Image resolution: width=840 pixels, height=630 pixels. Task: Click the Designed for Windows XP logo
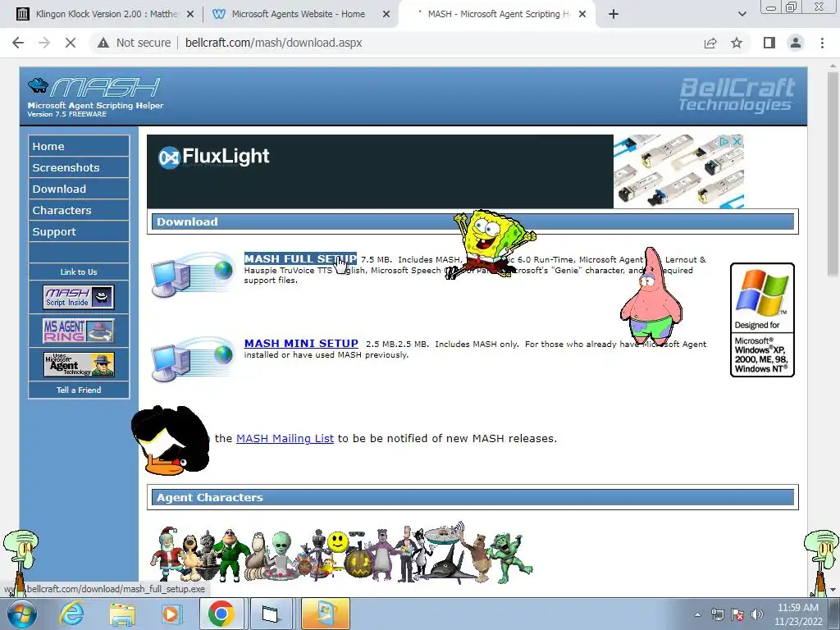pyautogui.click(x=762, y=320)
